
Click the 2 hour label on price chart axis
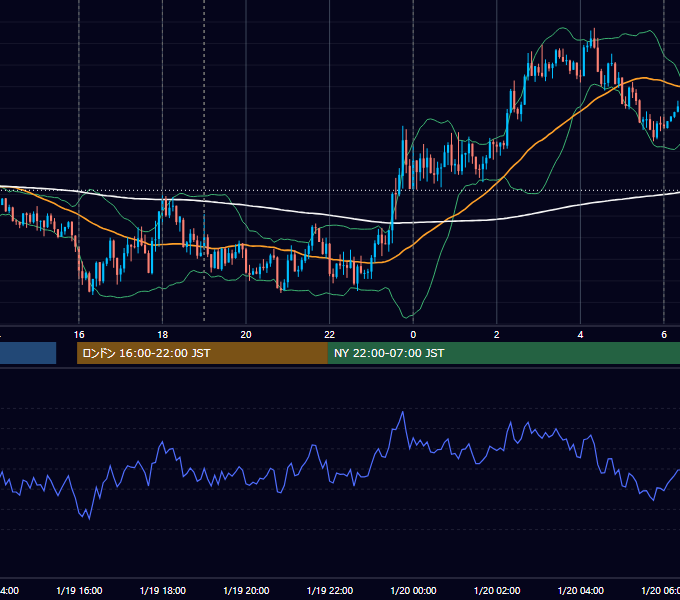497,335
